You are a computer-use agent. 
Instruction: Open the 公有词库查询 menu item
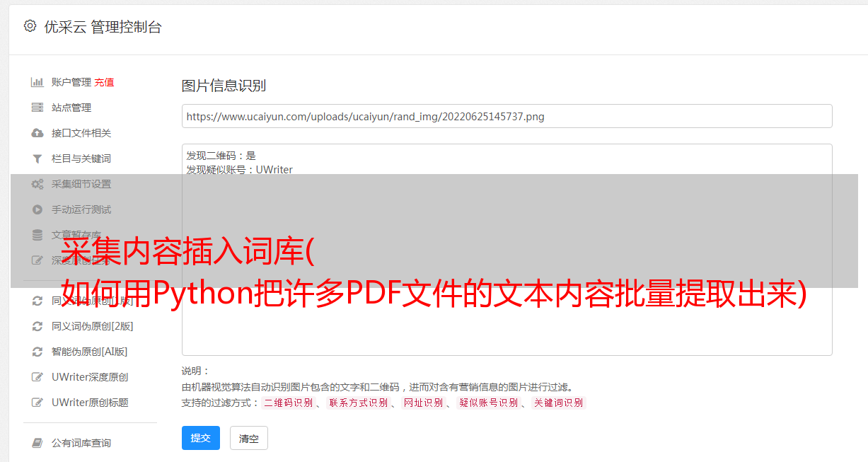[x=81, y=443]
